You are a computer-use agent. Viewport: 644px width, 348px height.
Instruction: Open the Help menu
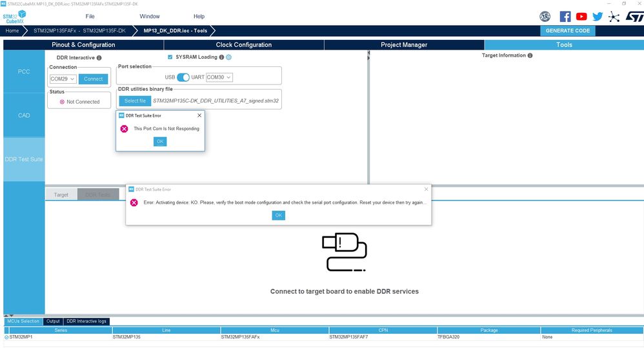199,16
